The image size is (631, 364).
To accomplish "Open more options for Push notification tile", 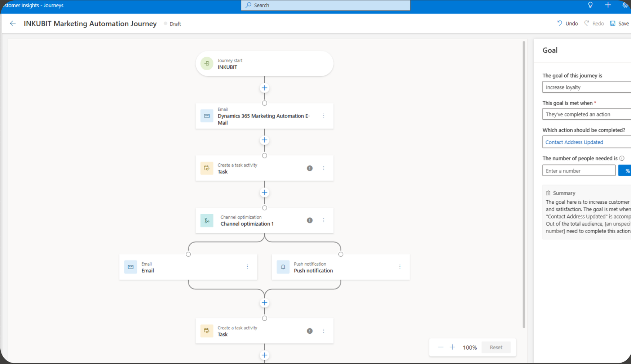I will pyautogui.click(x=400, y=267).
